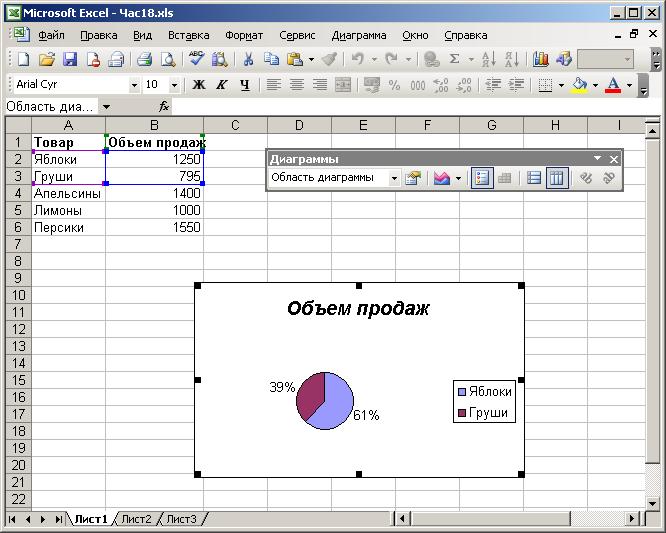This screenshot has width=666, height=533.
Task: Switch to the Лист3 sheet tab
Action: 182,519
